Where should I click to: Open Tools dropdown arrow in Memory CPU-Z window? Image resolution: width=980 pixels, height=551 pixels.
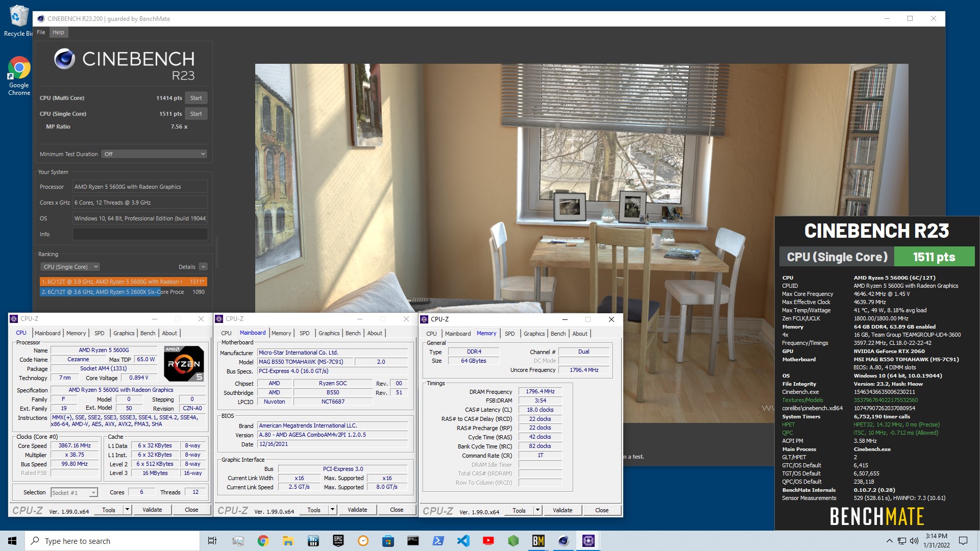537,510
